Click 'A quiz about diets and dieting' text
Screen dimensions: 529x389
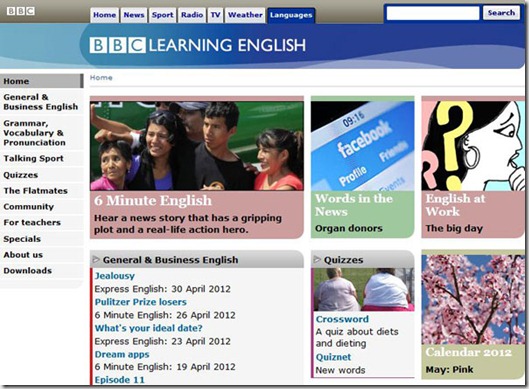357,337
